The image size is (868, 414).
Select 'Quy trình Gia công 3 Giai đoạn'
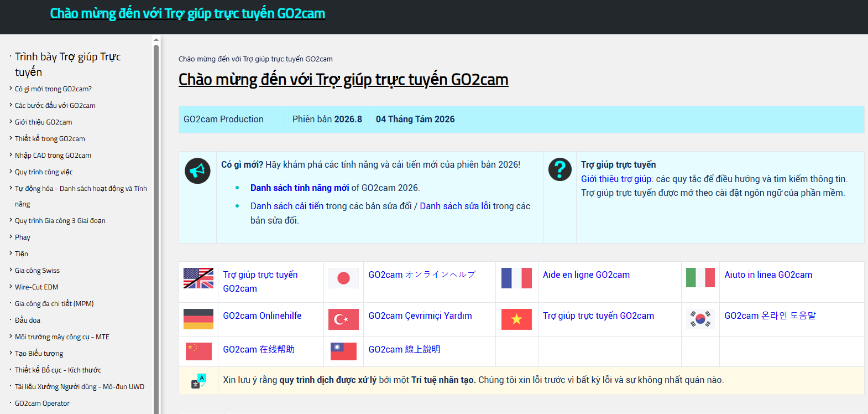tap(60, 220)
